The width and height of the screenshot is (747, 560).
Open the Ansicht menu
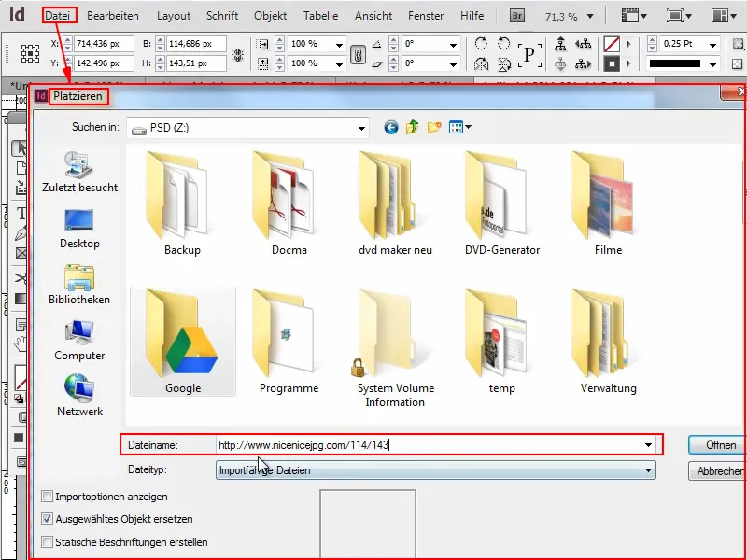coord(373,14)
